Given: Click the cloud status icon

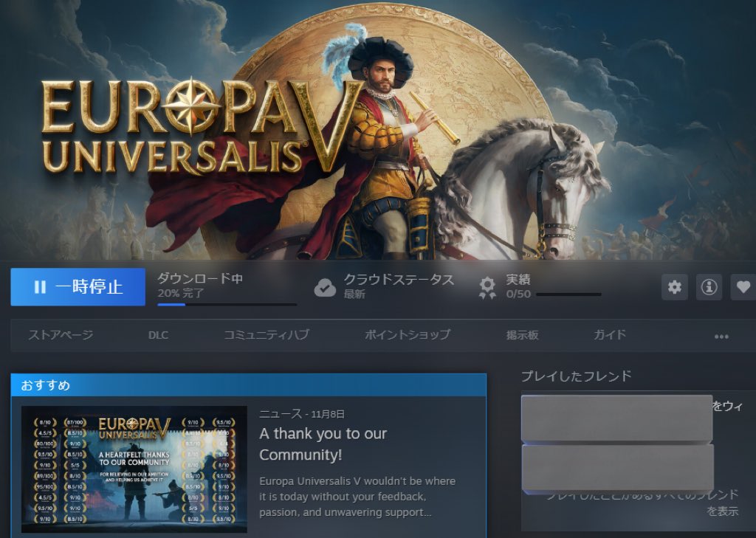Looking at the screenshot, I should click(x=325, y=288).
